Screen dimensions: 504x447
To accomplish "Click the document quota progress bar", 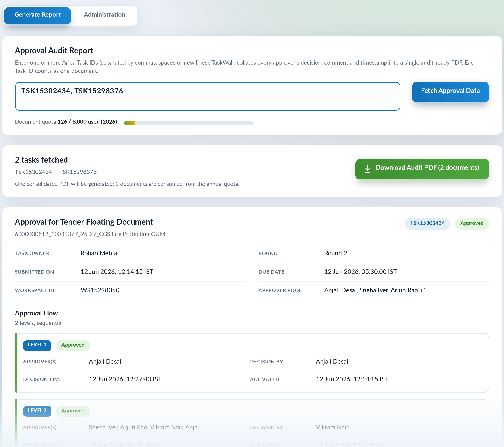I will [x=188, y=123].
